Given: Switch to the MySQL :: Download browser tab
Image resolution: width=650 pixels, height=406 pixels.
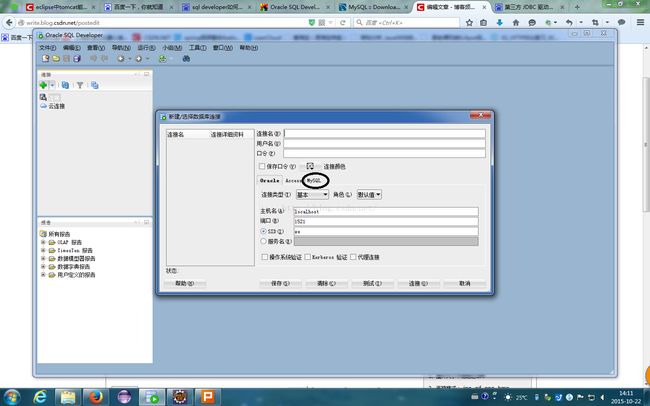Looking at the screenshot, I should click(x=374, y=7).
